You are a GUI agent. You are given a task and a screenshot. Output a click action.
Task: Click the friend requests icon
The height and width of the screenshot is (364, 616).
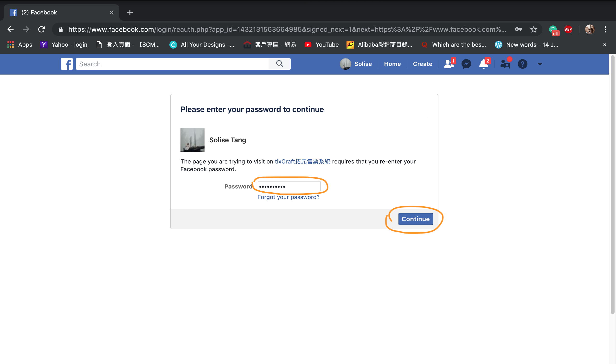449,64
